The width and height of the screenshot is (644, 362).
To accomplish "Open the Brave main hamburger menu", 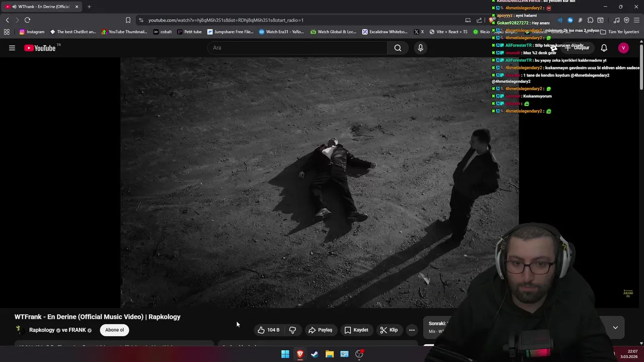I will point(636,20).
